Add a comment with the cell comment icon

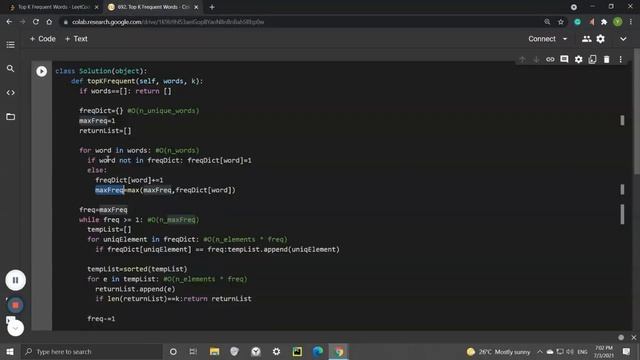point(564,60)
